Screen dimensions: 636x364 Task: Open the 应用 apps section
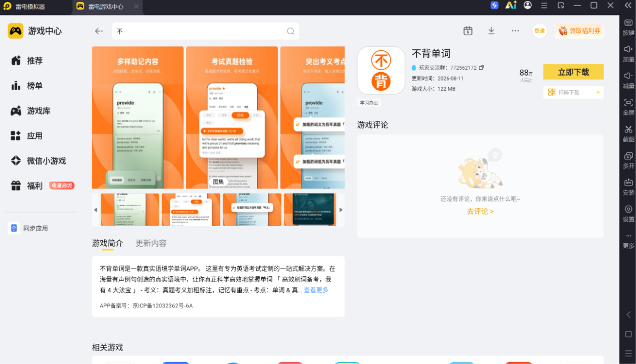27,136
